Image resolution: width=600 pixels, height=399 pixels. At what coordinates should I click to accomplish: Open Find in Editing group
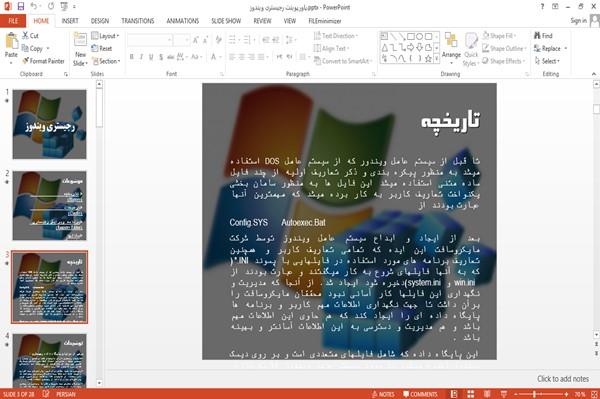(x=543, y=36)
